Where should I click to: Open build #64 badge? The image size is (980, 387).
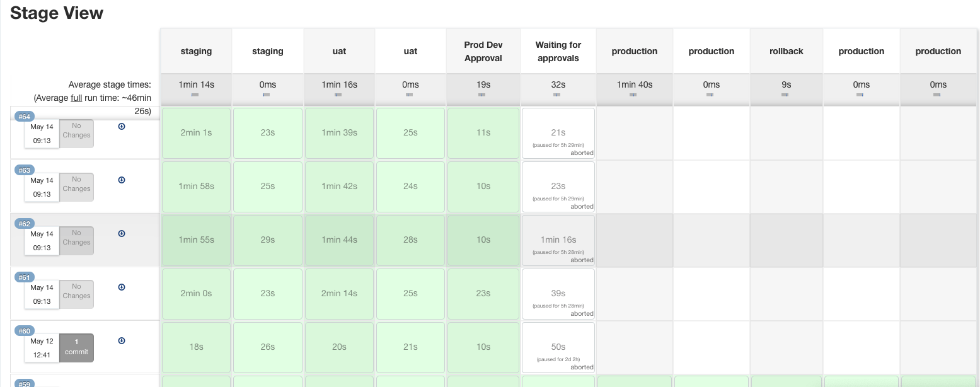point(25,117)
